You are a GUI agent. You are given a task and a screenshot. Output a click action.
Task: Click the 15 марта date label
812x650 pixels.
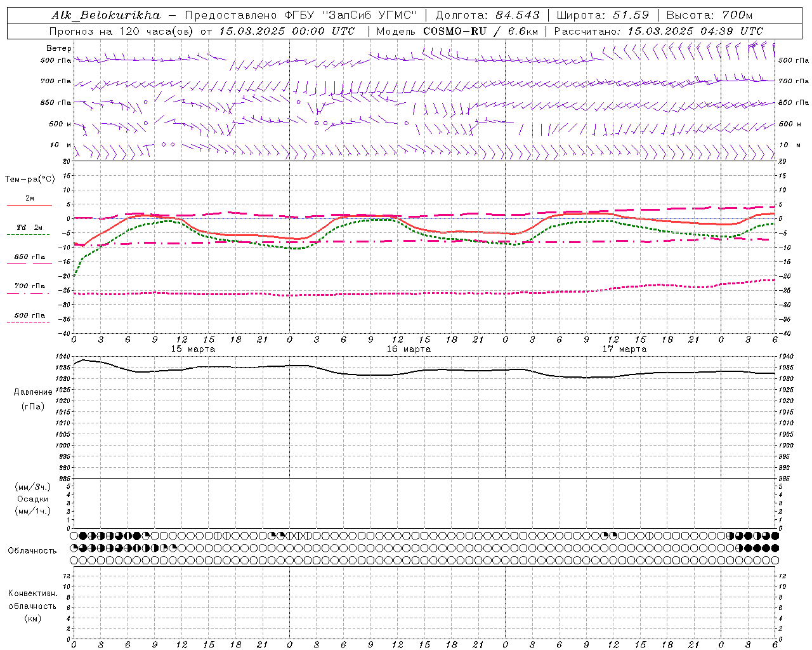[193, 349]
